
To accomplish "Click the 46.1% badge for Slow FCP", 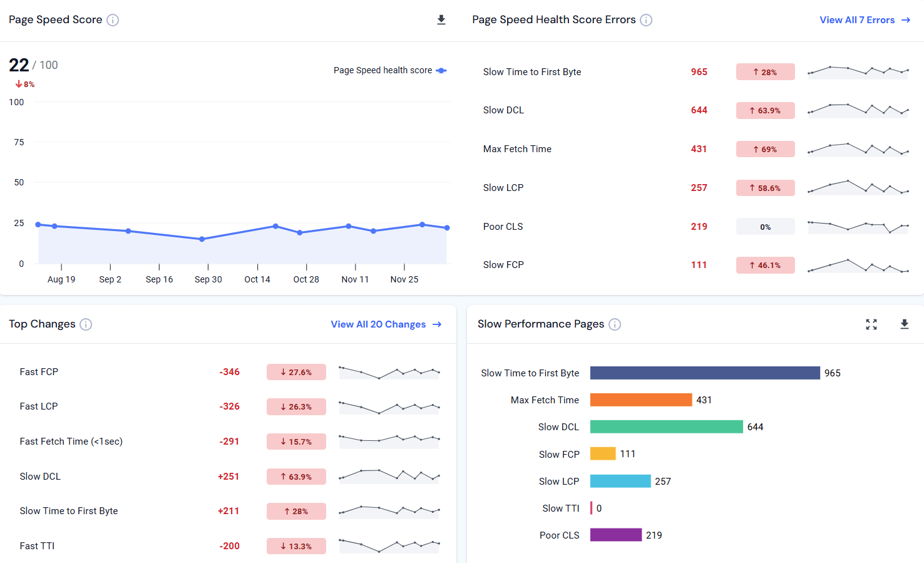I will (766, 265).
